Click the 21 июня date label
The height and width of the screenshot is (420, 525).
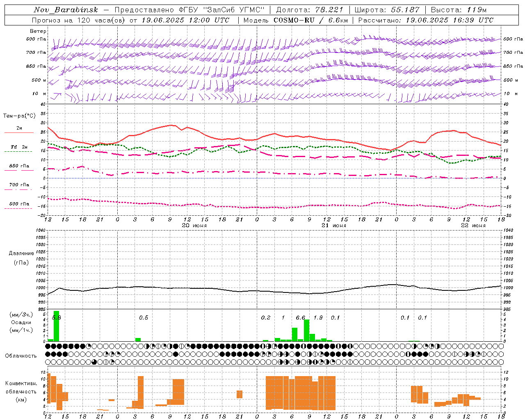point(334,226)
